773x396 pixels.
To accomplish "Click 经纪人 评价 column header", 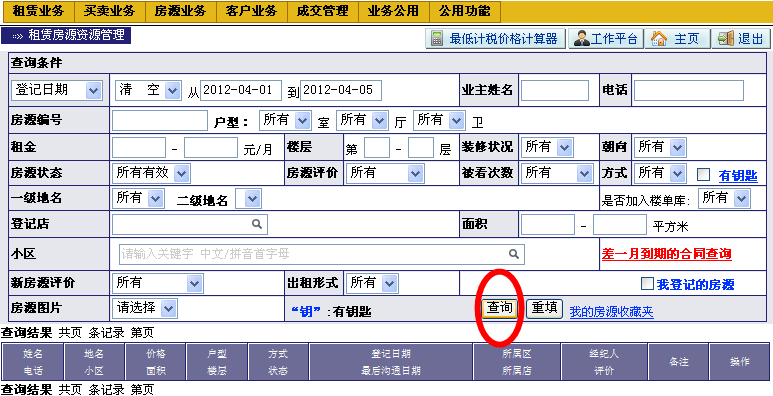I will tap(604, 362).
